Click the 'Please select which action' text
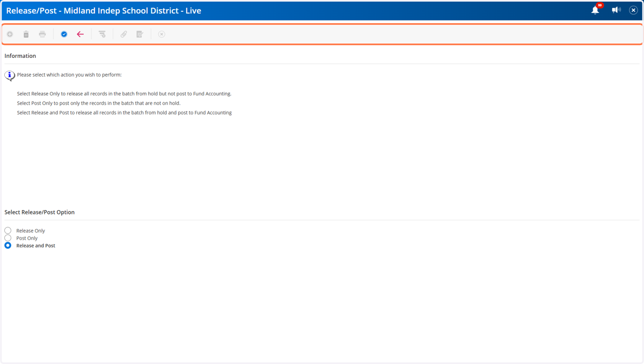This screenshot has height=364, width=644. click(69, 75)
